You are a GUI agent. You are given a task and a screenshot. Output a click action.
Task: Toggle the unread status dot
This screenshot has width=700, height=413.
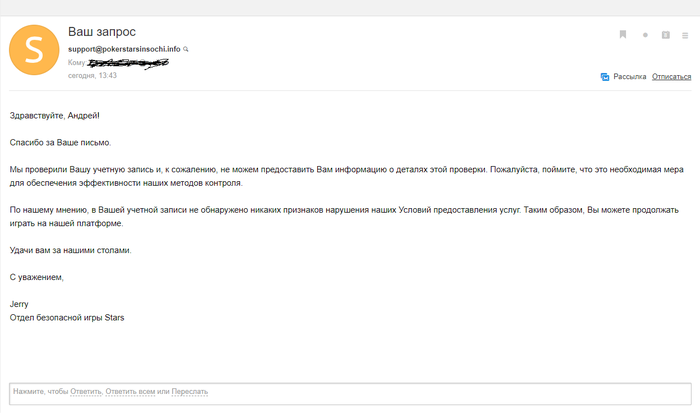(x=645, y=35)
